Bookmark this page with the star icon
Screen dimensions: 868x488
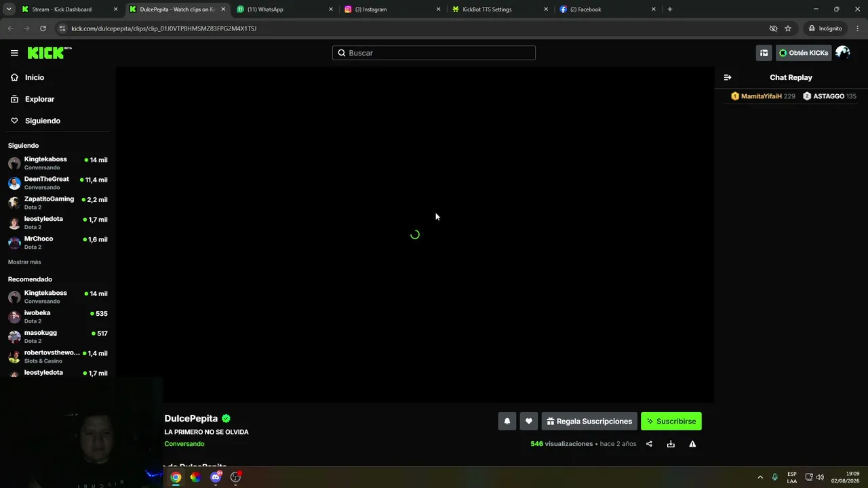tap(788, 28)
